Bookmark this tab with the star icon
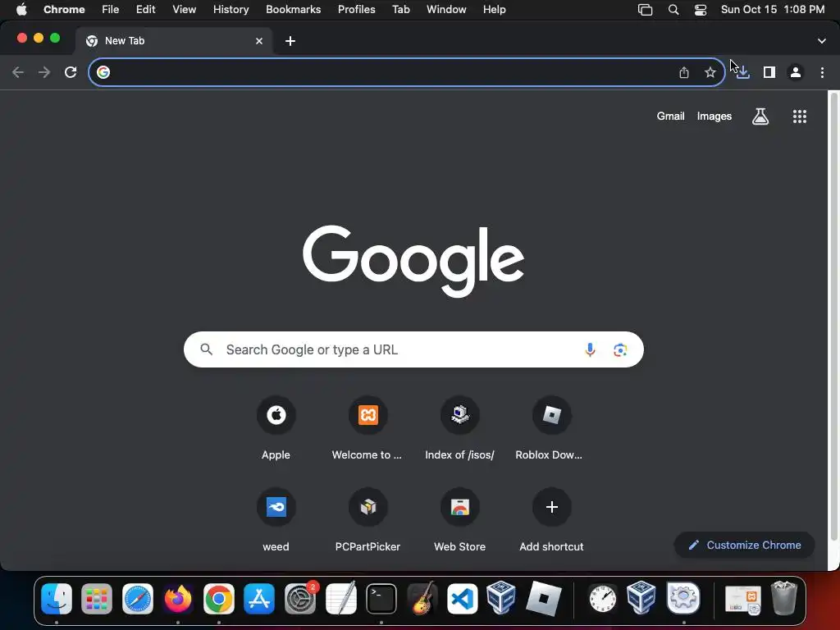The image size is (840, 630). pyautogui.click(x=710, y=72)
